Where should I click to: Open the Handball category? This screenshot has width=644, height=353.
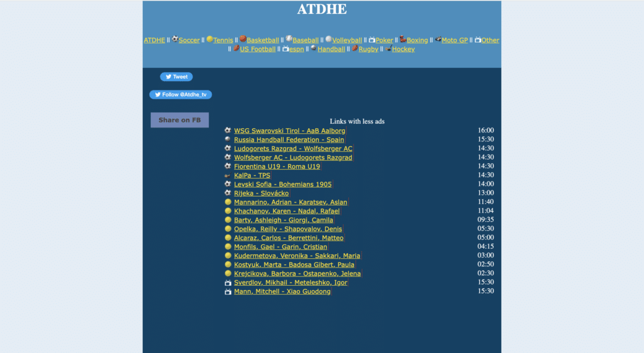pyautogui.click(x=331, y=49)
